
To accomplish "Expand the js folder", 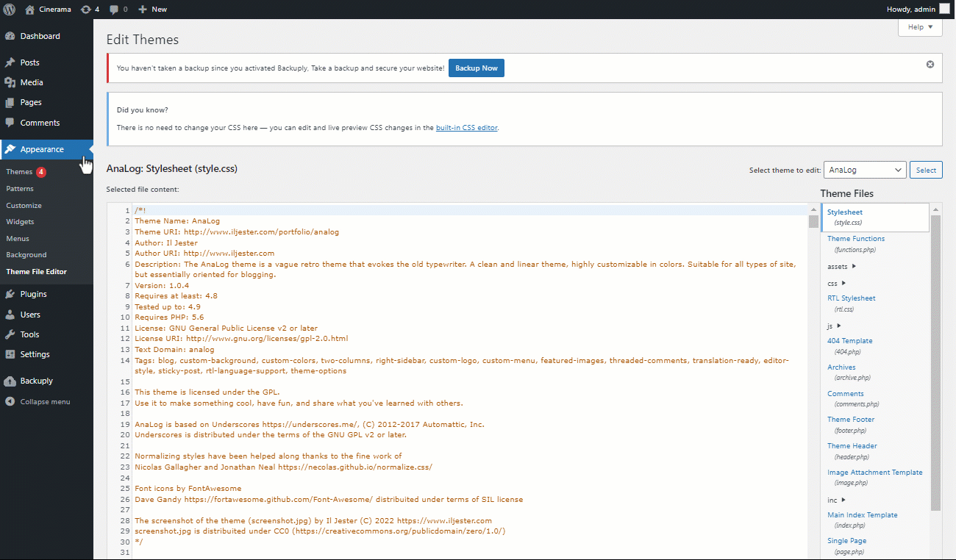I will point(834,326).
